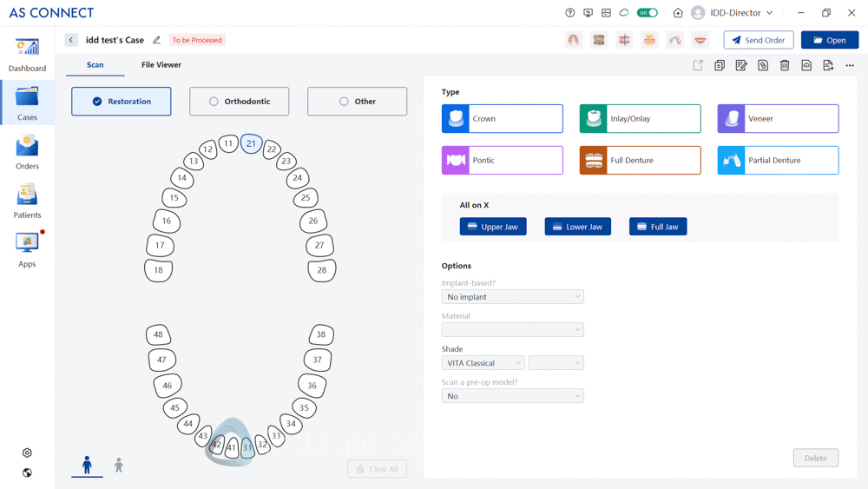Screen dimensions: 868x489
Task: Open settings gear in the sidebar
Action: pos(27,453)
